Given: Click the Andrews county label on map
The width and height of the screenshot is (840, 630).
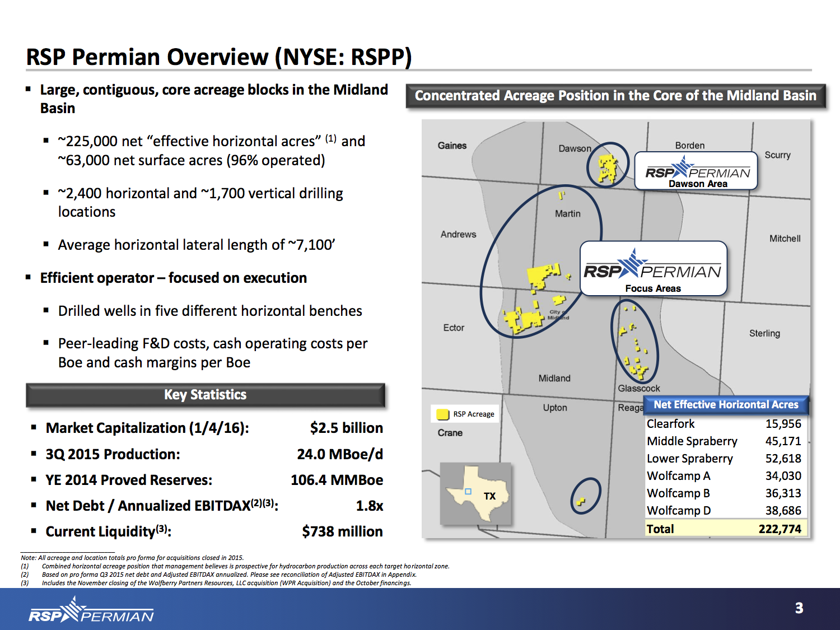Looking at the screenshot, I should pyautogui.click(x=458, y=235).
